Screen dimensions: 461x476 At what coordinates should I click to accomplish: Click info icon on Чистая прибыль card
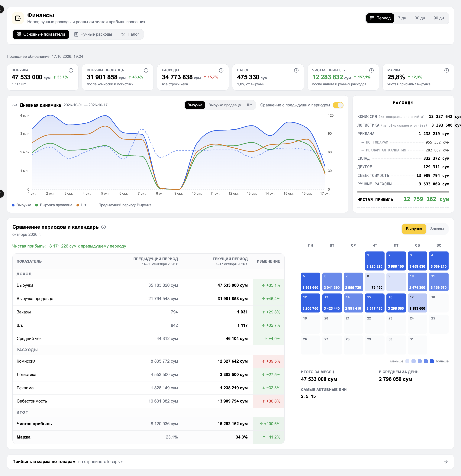point(371,70)
